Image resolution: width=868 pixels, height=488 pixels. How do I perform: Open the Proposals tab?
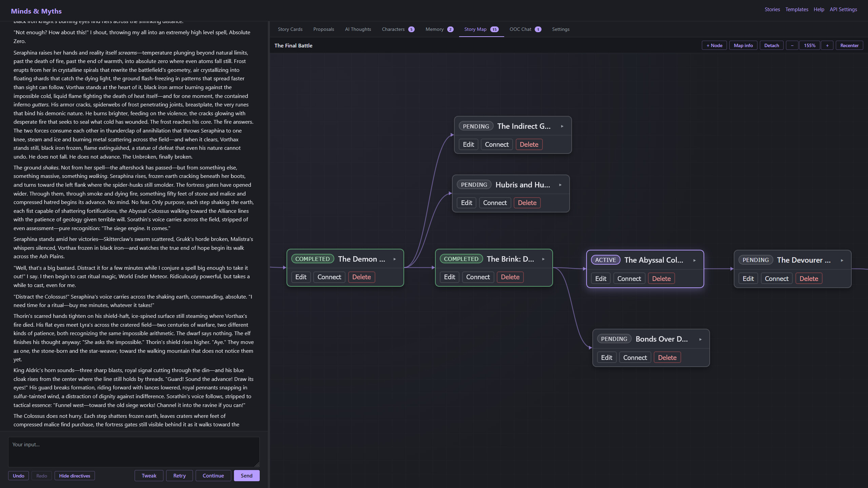coord(323,29)
